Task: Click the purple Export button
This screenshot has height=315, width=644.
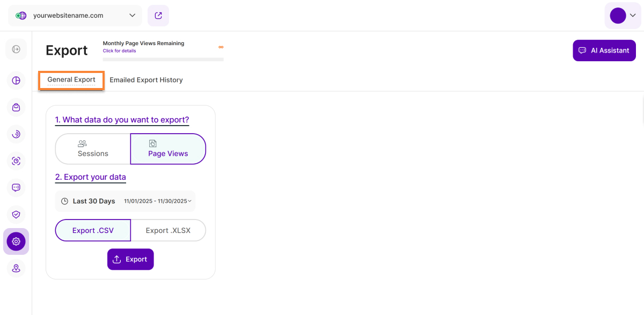Action: tap(130, 259)
